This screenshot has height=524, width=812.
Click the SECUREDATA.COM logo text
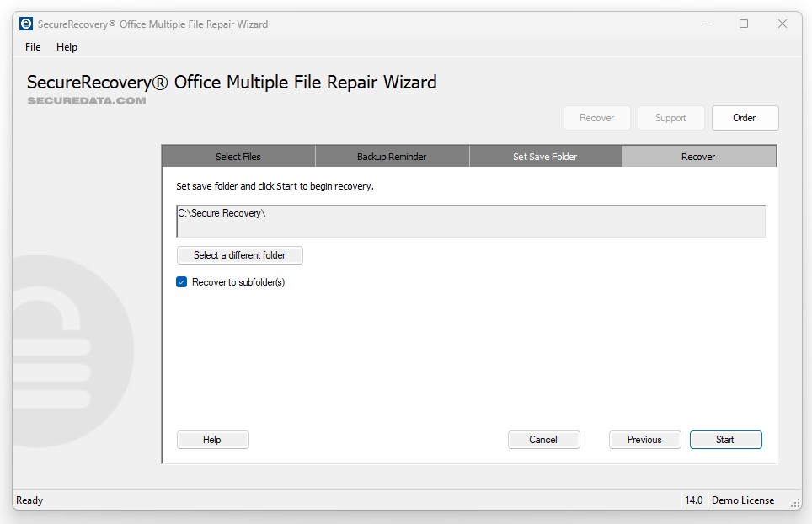point(87,100)
